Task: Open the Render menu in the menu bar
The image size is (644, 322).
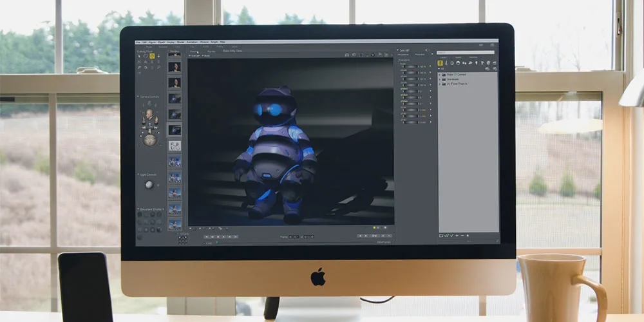Action: point(180,43)
